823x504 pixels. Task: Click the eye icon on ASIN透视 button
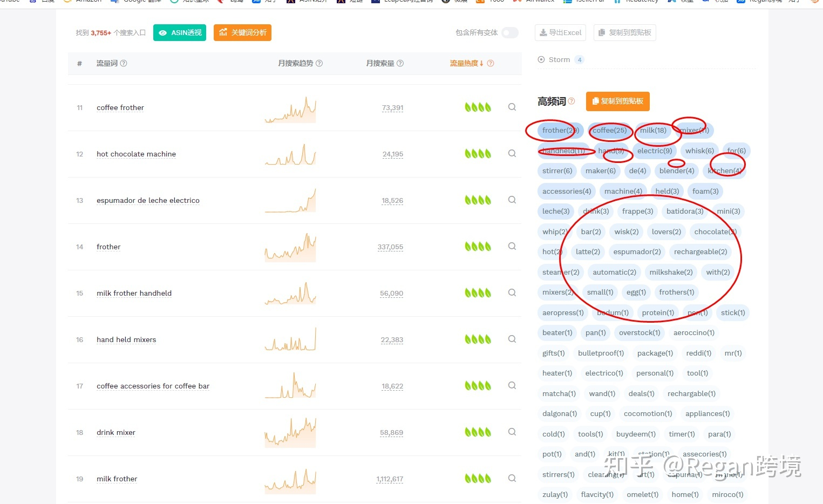162,32
